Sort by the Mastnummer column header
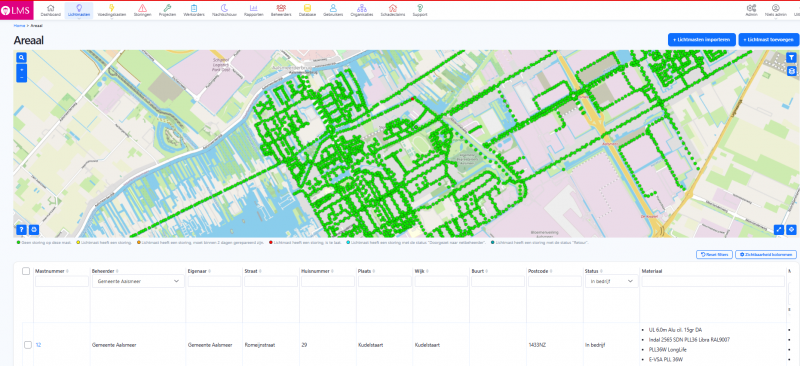Image resolution: width=800 pixels, height=366 pixels. coord(51,271)
